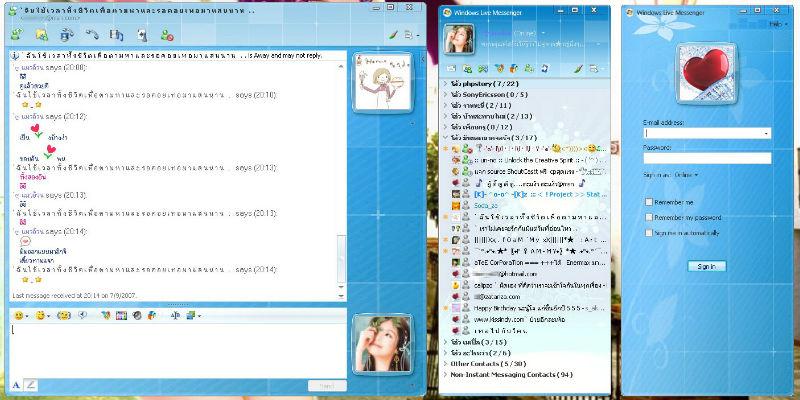Open the chat window show-menu dropdown

click(x=411, y=35)
